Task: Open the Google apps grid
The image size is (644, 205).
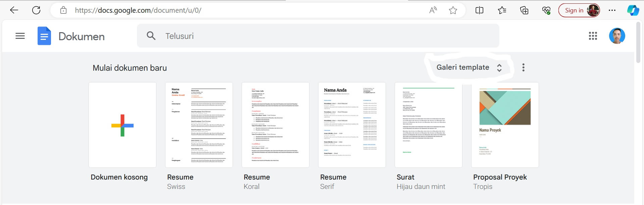Action: point(593,36)
